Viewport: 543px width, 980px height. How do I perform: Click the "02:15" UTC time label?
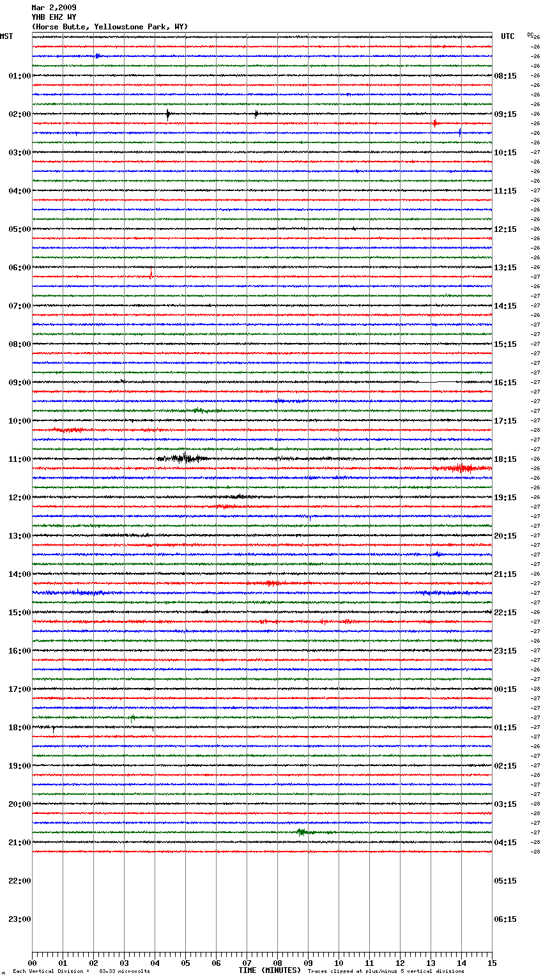pos(505,766)
